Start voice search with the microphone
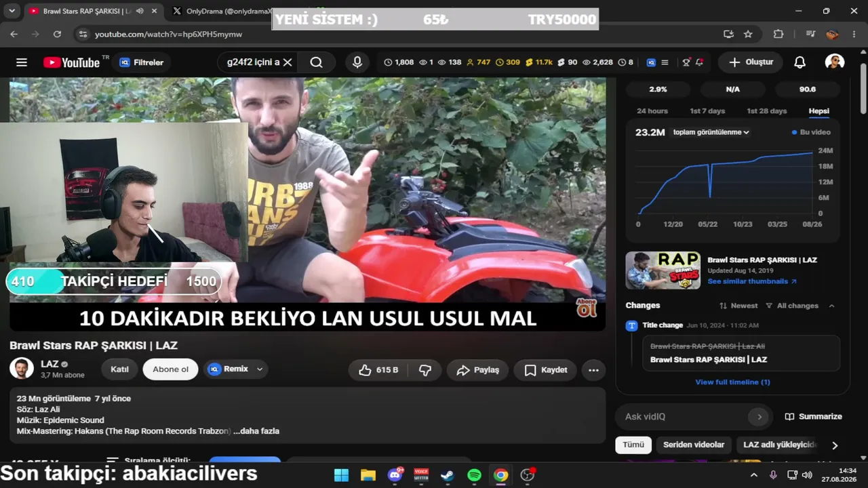868x488 pixels. coord(357,62)
